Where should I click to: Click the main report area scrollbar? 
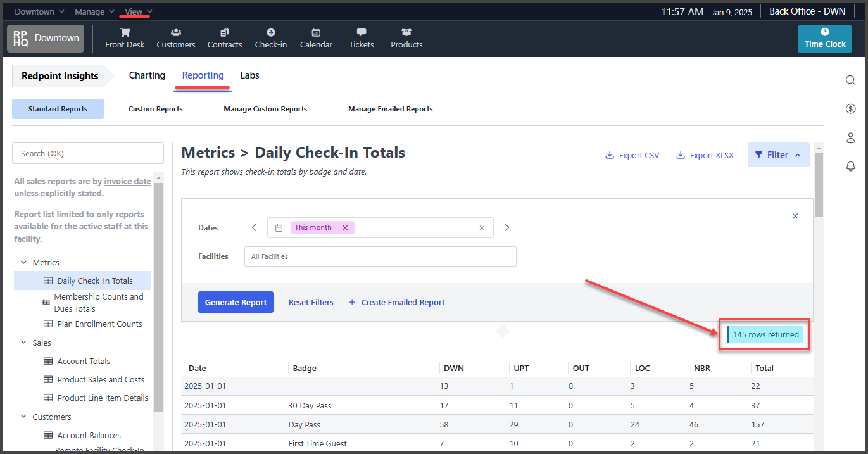click(x=819, y=184)
